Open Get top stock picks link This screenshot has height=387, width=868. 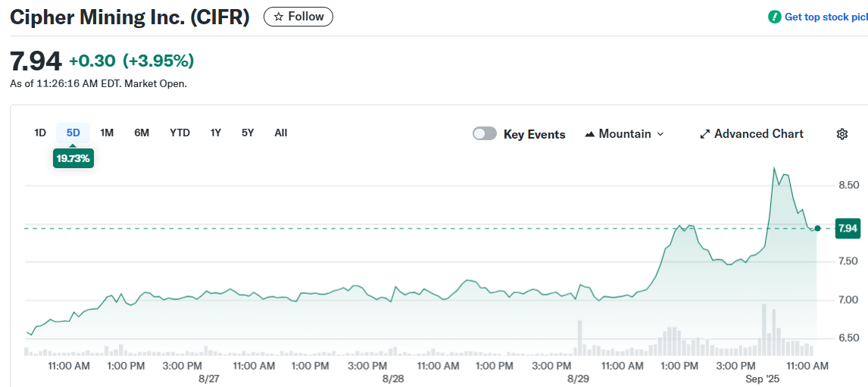[x=826, y=17]
